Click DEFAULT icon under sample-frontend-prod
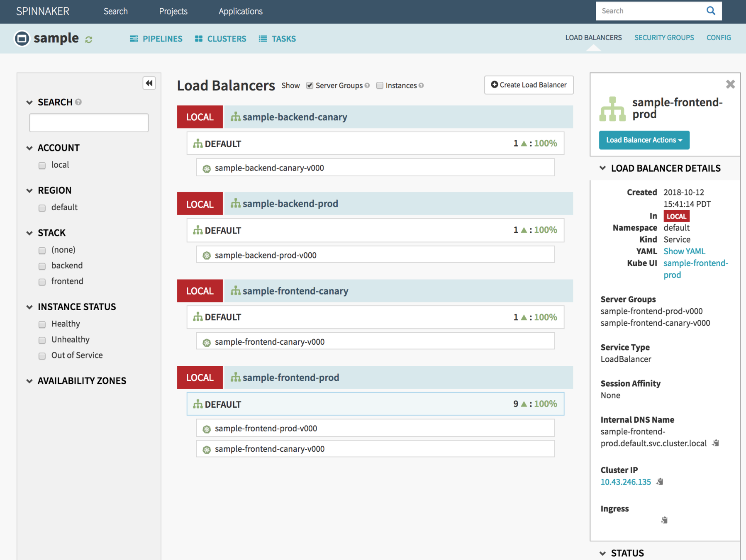 (x=198, y=404)
